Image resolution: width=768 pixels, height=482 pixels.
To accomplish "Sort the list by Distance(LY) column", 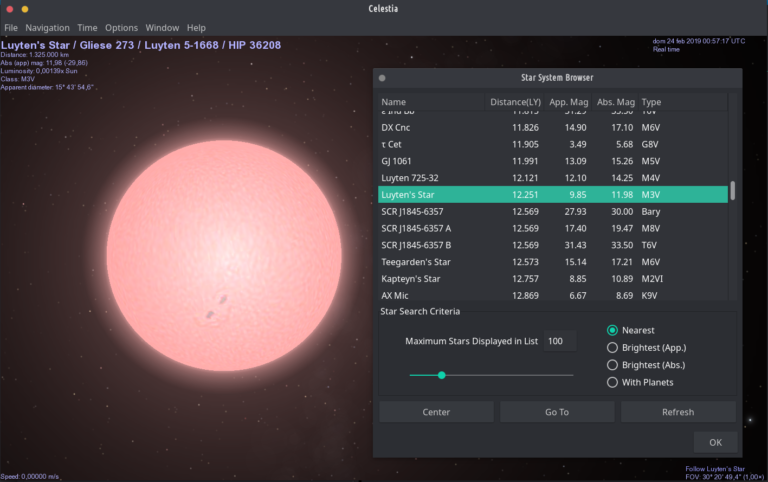I will click(514, 102).
